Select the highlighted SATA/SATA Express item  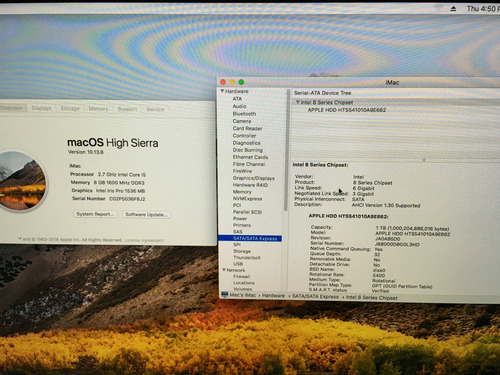pos(250,238)
